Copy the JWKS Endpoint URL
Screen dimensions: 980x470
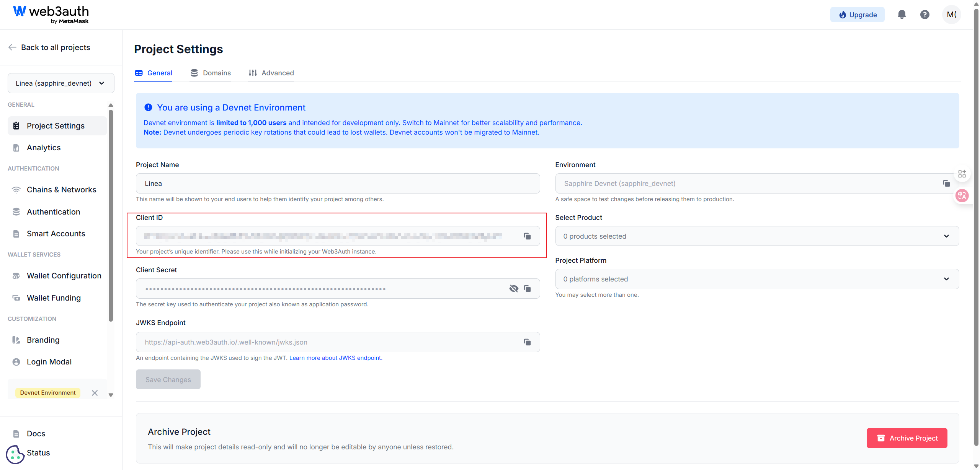tap(527, 342)
